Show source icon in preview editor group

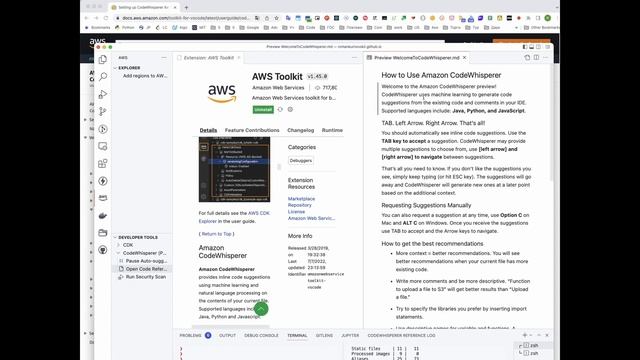click(x=527, y=58)
